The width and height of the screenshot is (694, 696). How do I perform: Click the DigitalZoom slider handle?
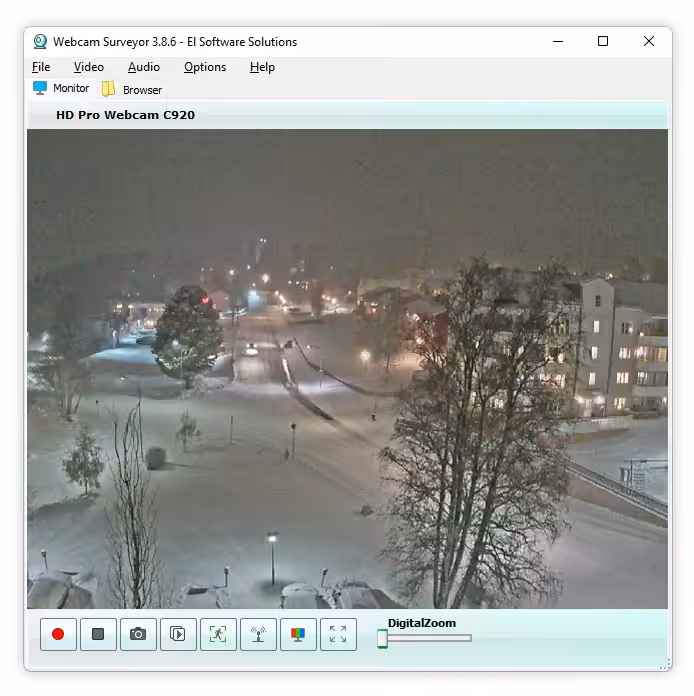tap(382, 638)
